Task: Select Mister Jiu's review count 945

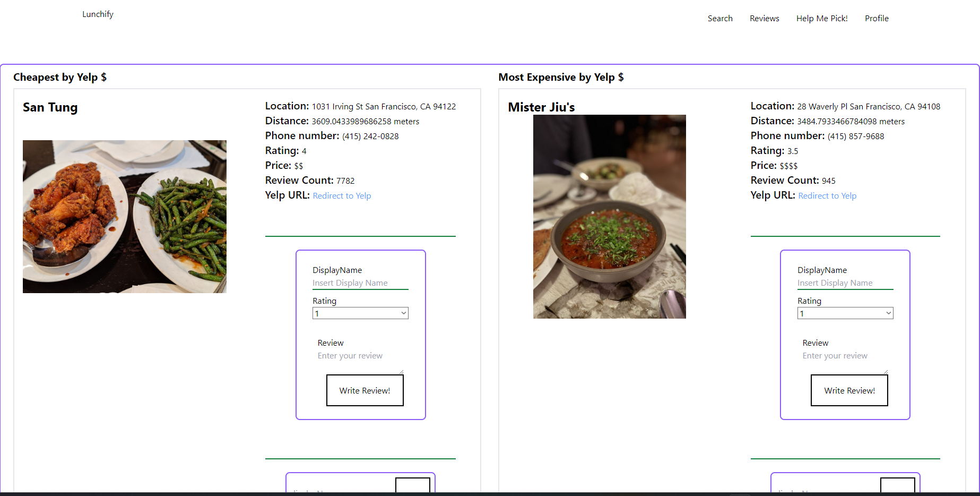Action: [x=829, y=181]
